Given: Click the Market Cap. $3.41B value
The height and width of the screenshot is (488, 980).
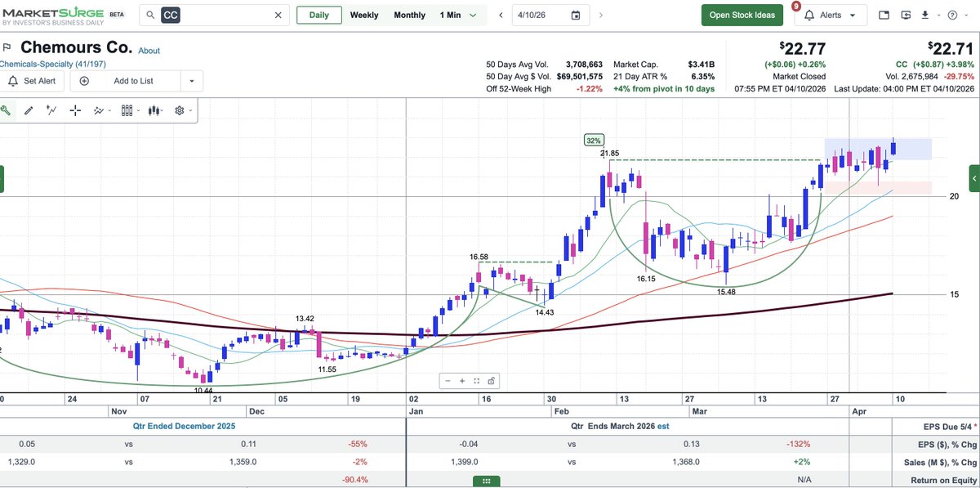Looking at the screenshot, I should click(700, 65).
